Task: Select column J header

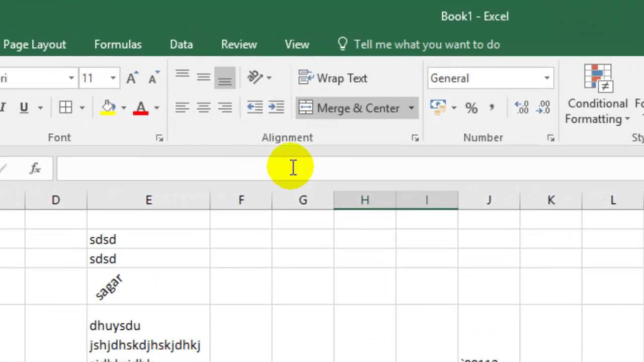Action: pyautogui.click(x=489, y=200)
